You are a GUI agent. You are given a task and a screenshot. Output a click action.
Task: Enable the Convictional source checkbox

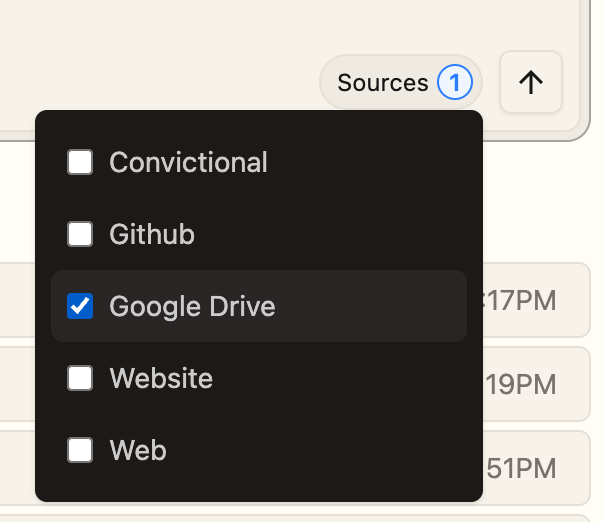[x=80, y=162]
